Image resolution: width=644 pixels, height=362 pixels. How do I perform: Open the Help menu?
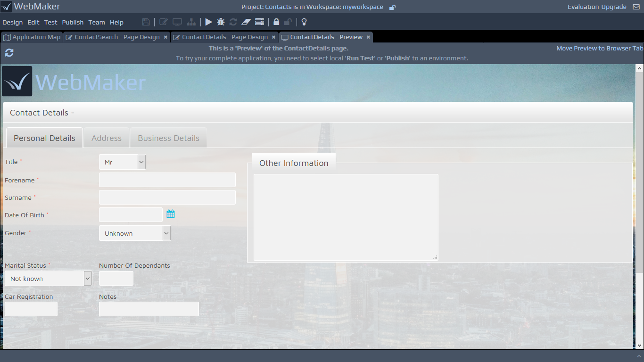tap(116, 22)
